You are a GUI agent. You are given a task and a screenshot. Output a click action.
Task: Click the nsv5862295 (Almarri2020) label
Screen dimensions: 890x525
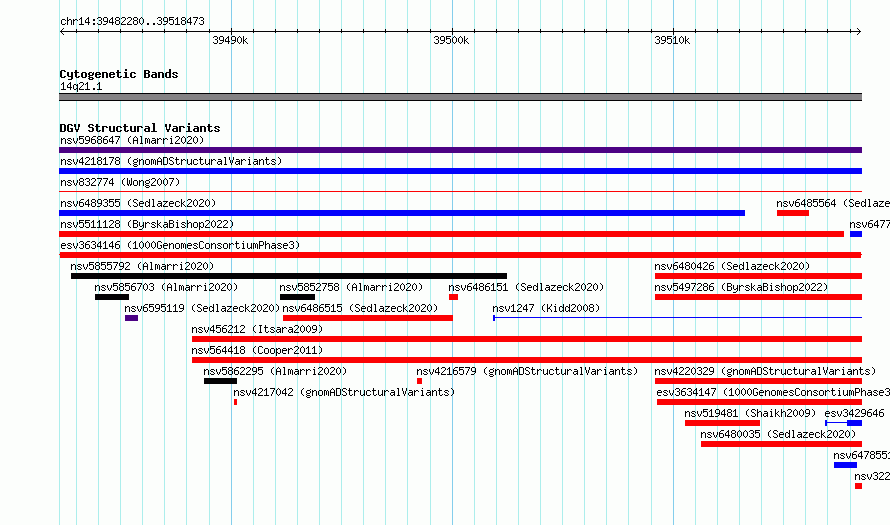pos(275,371)
